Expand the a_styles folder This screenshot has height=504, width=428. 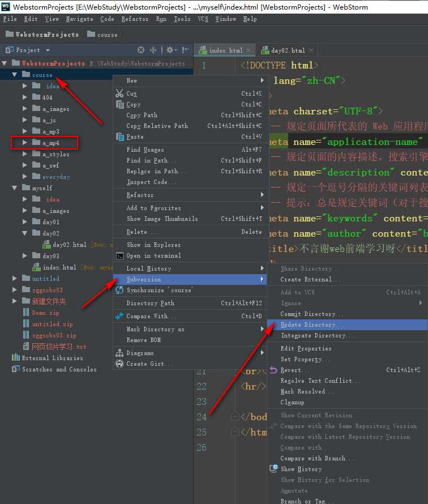click(25, 153)
